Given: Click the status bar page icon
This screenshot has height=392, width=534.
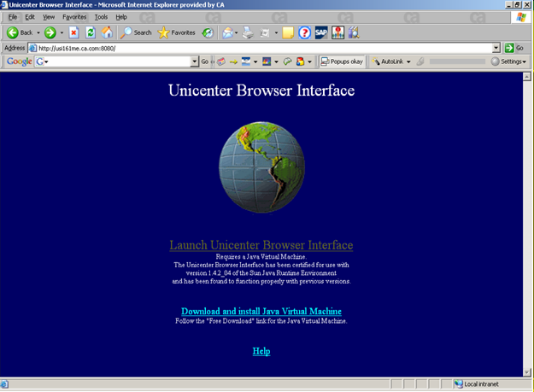Looking at the screenshot, I should [4, 384].
